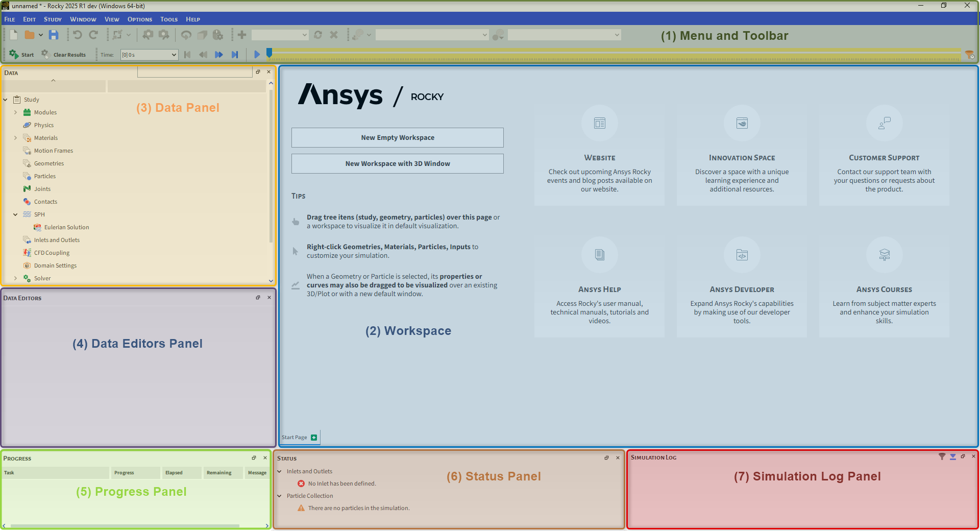
Task: Open the Study menu
Action: (53, 19)
